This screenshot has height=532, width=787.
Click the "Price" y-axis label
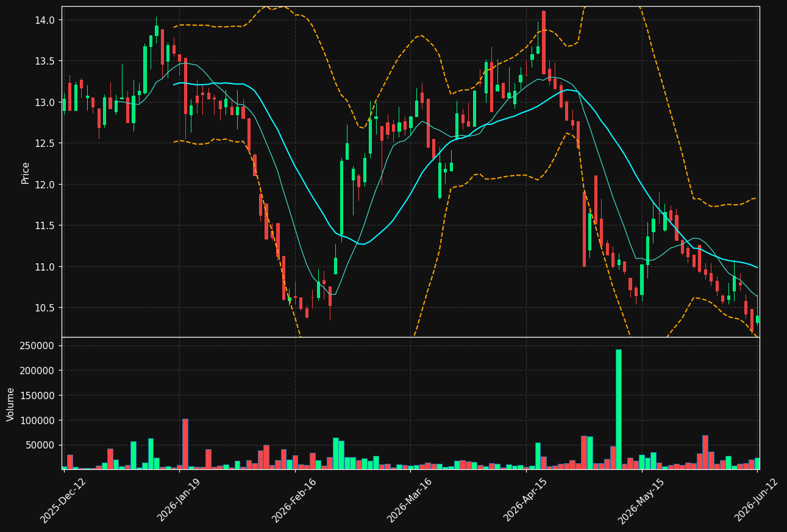(26, 172)
